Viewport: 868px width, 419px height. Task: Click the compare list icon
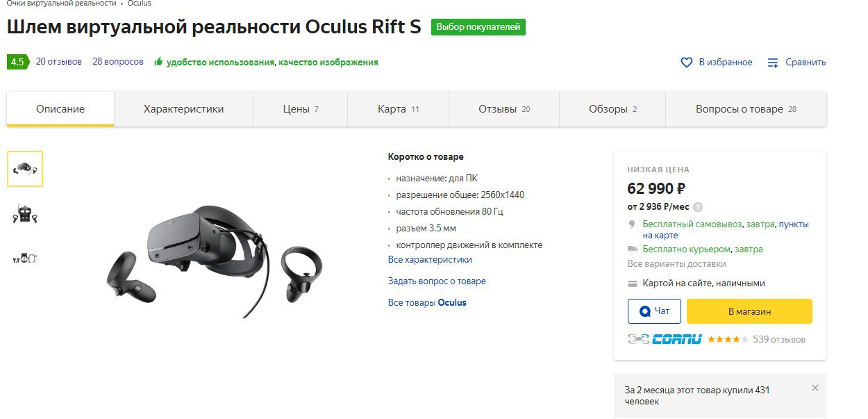point(773,63)
